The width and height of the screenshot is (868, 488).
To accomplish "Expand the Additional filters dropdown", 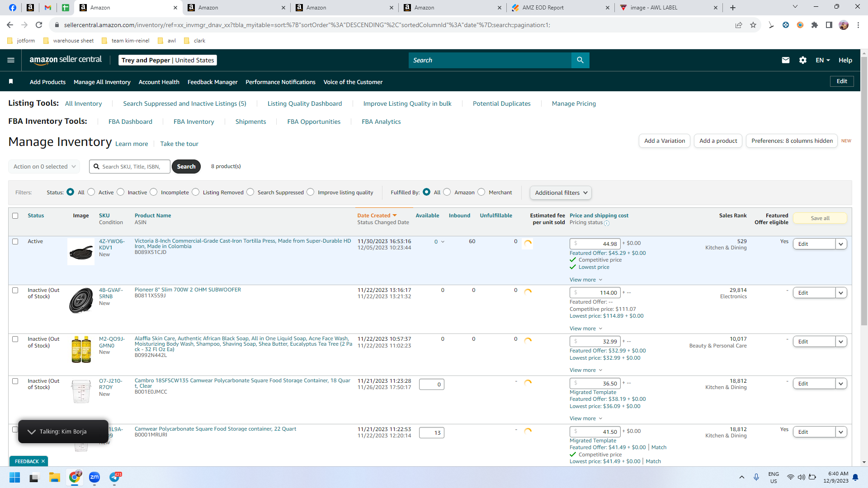I will 561,192.
